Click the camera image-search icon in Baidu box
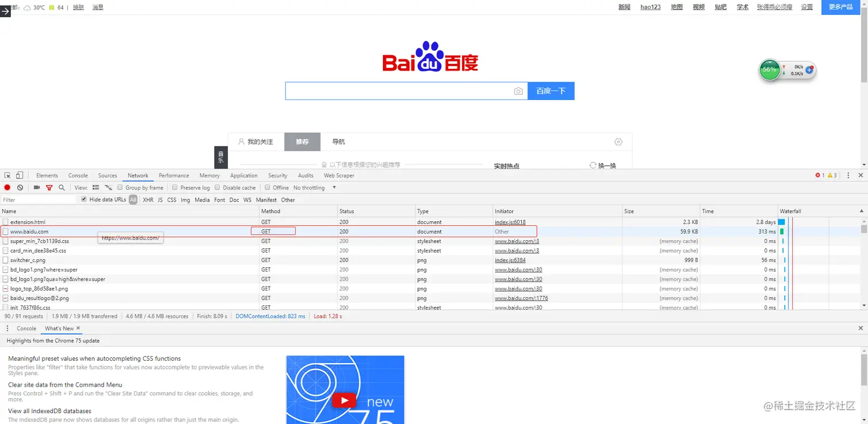 (x=518, y=91)
